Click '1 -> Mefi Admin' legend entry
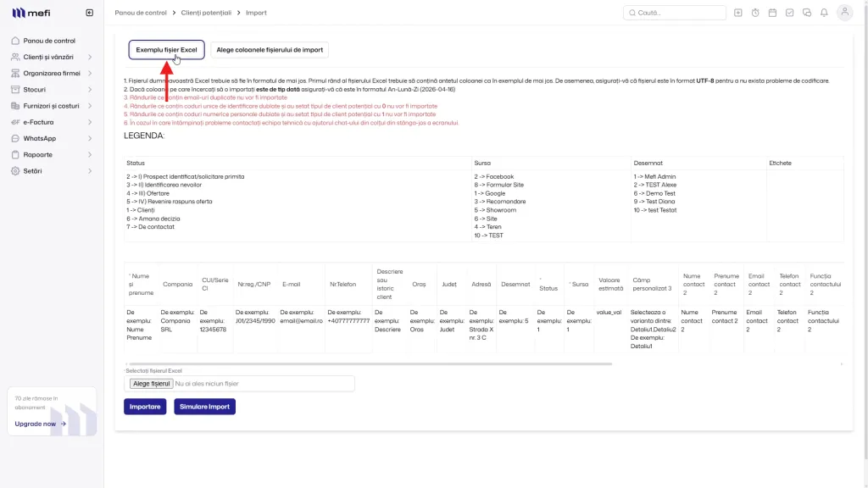Screen dimensions: 868x488 click(655, 176)
